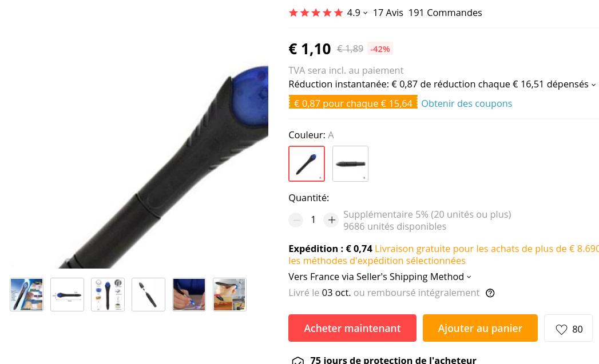Click the Ajouter au panier button
The width and height of the screenshot is (599, 364).
coord(480,328)
